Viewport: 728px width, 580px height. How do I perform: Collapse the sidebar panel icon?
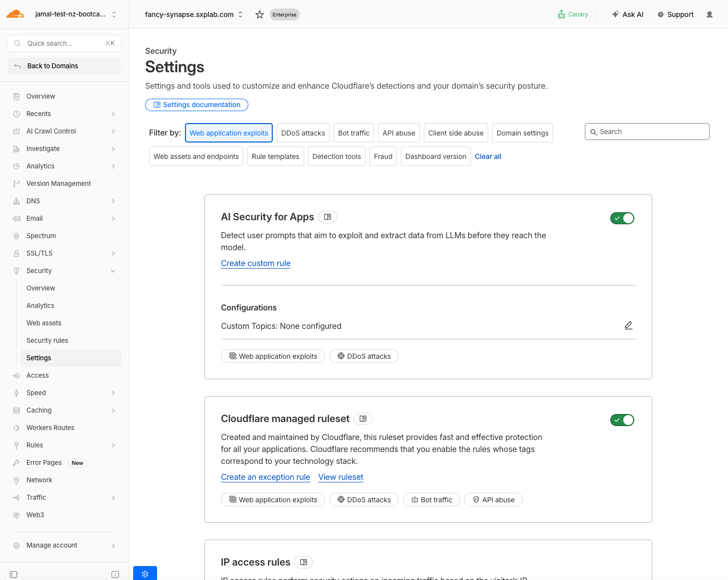pyautogui.click(x=13, y=575)
